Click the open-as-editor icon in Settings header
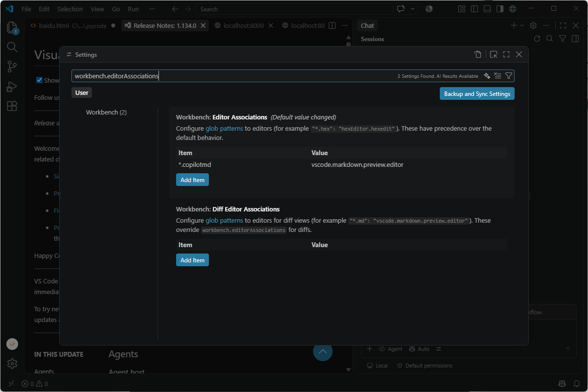 pyautogui.click(x=494, y=54)
